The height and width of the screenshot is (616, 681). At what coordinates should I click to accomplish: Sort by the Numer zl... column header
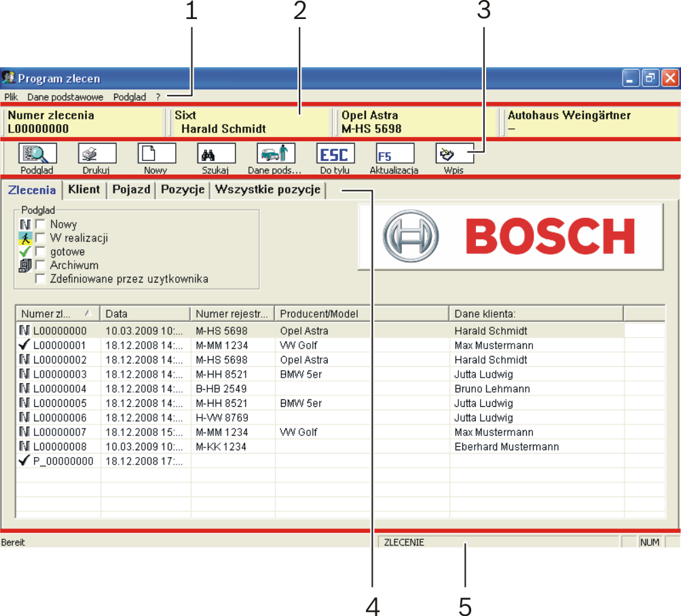pyautogui.click(x=58, y=313)
